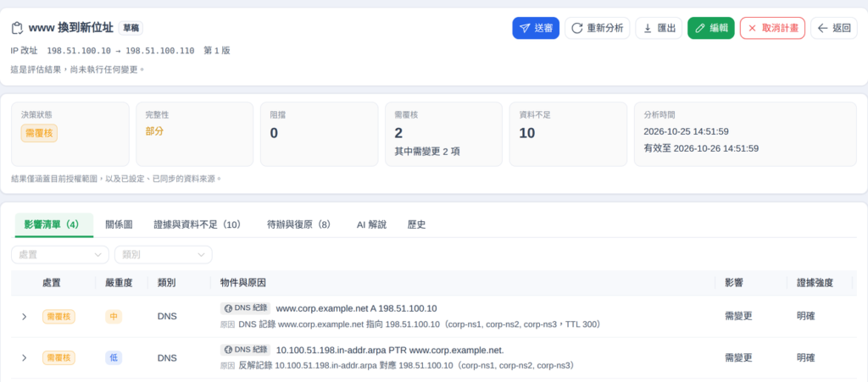This screenshot has width=868, height=382.
Task: Click '有效至 2026-10-26 14:51:59' text
Action: 701,148
